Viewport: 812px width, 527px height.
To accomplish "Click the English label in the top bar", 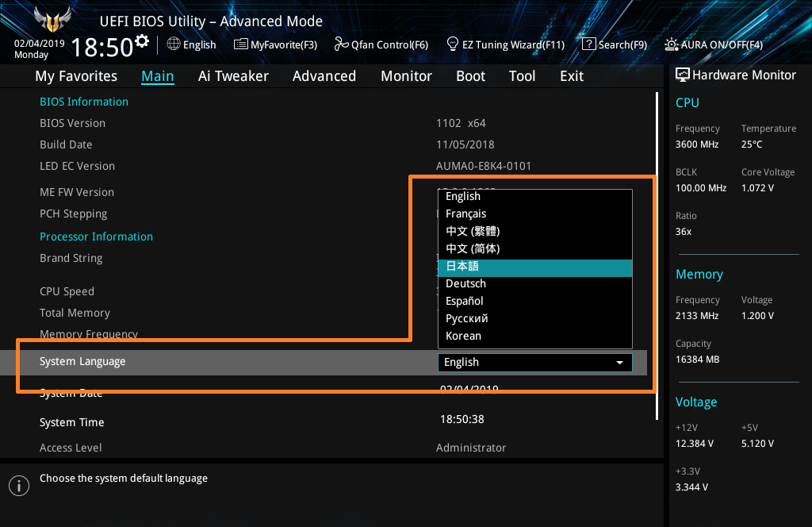I will (x=199, y=45).
